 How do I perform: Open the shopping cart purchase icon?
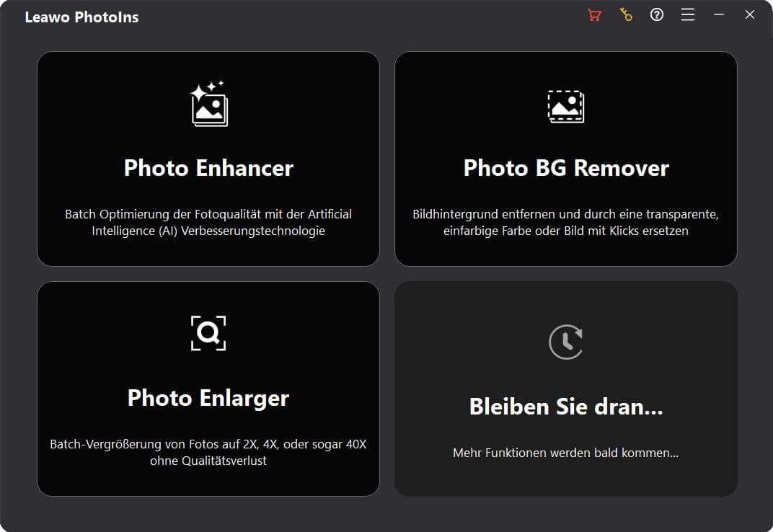pos(595,15)
